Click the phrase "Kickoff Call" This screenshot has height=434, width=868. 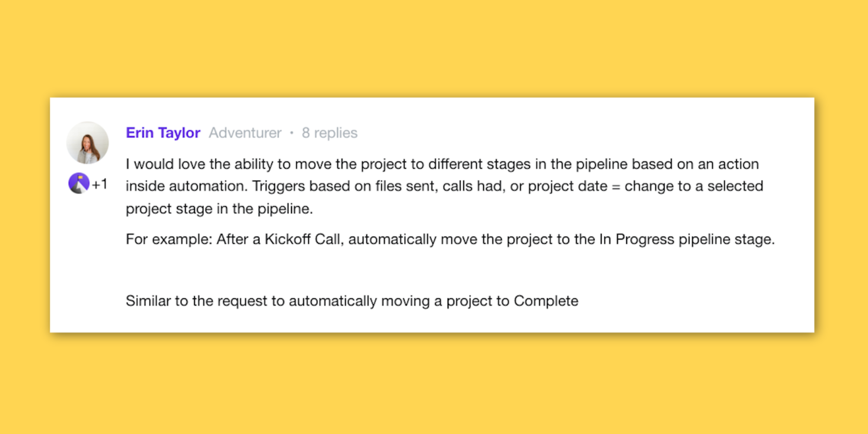[x=303, y=239]
